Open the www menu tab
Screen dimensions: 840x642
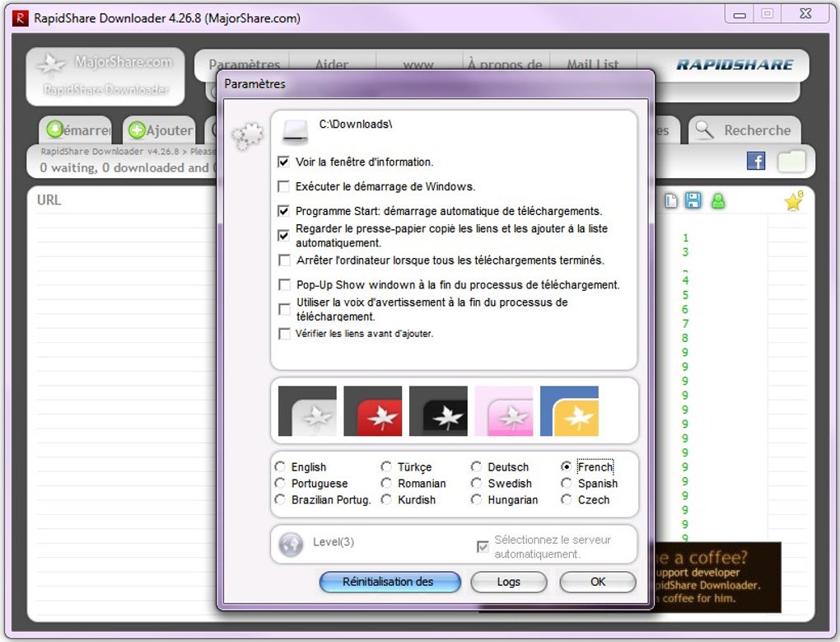click(418, 64)
